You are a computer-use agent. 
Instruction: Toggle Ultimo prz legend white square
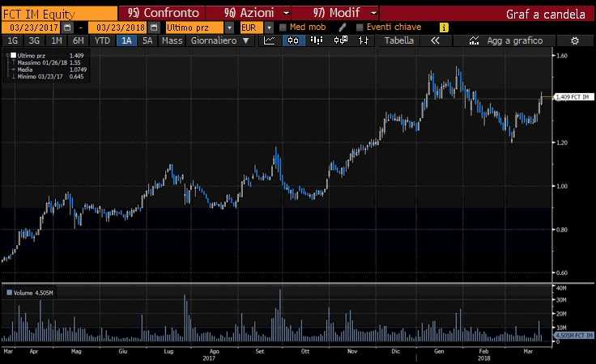click(x=13, y=56)
